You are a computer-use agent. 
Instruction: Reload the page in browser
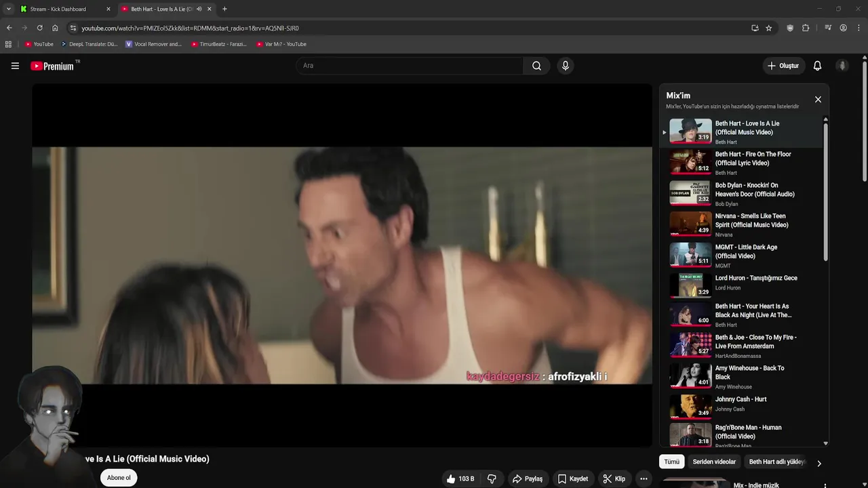pyautogui.click(x=39, y=28)
